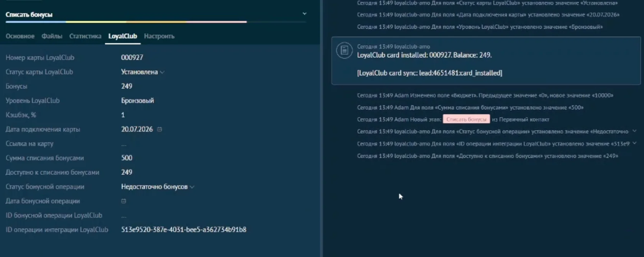
Task: Expand the ID операции интеграции log entry
Action: 634,143
